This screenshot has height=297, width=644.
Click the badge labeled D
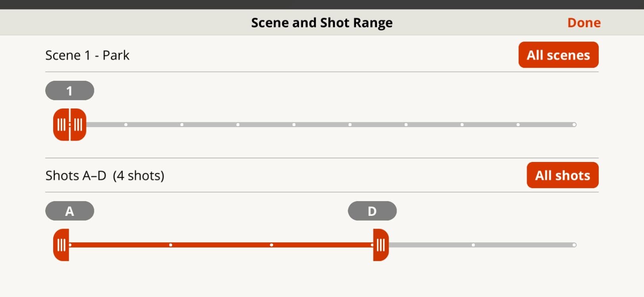[x=372, y=211]
